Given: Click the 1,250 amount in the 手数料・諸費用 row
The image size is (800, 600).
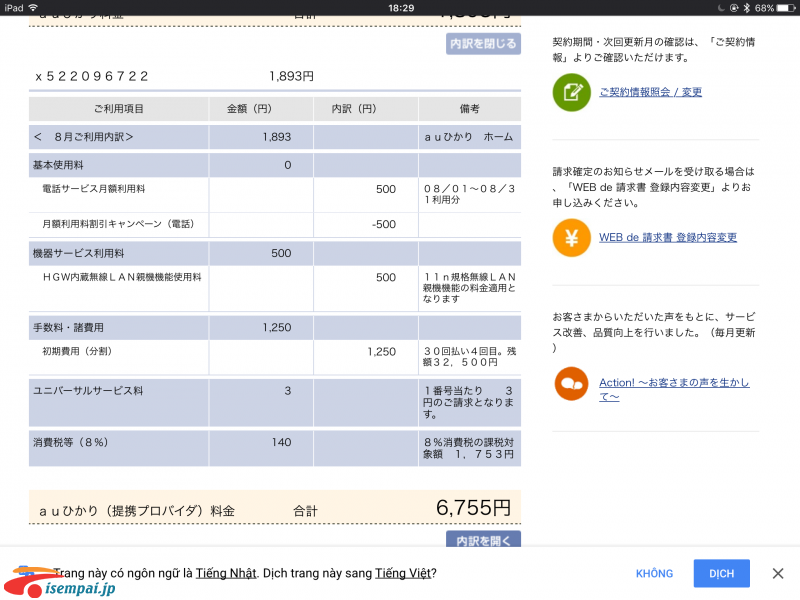Looking at the screenshot, I should pos(277,328).
